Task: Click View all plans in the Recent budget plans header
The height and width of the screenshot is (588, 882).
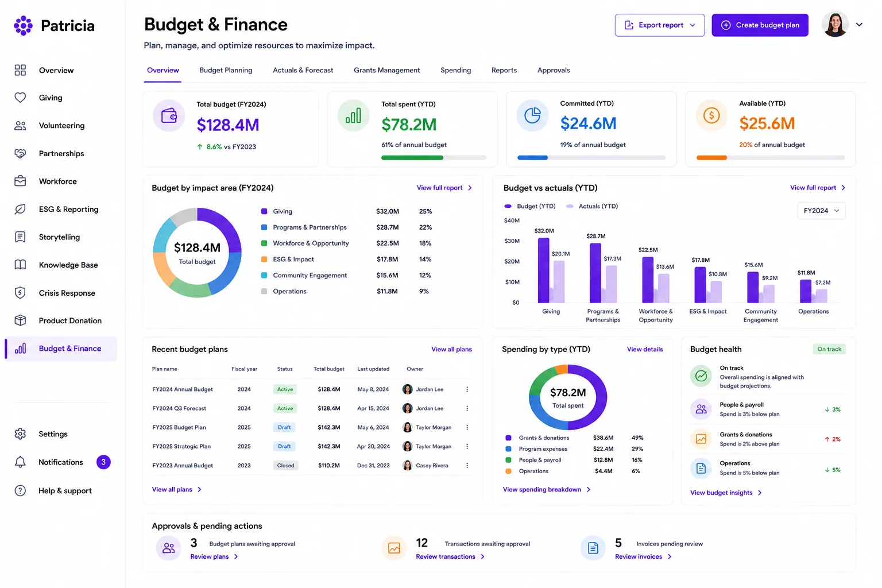Action: (x=452, y=349)
